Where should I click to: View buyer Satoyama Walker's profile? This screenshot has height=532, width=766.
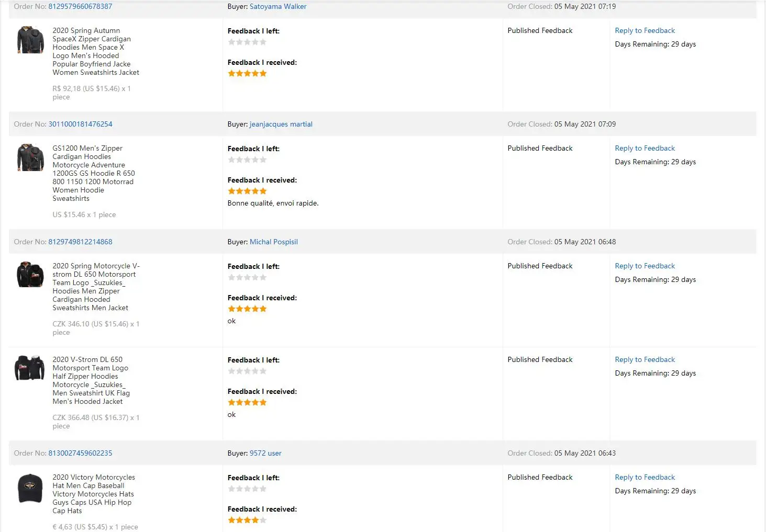pyautogui.click(x=278, y=7)
